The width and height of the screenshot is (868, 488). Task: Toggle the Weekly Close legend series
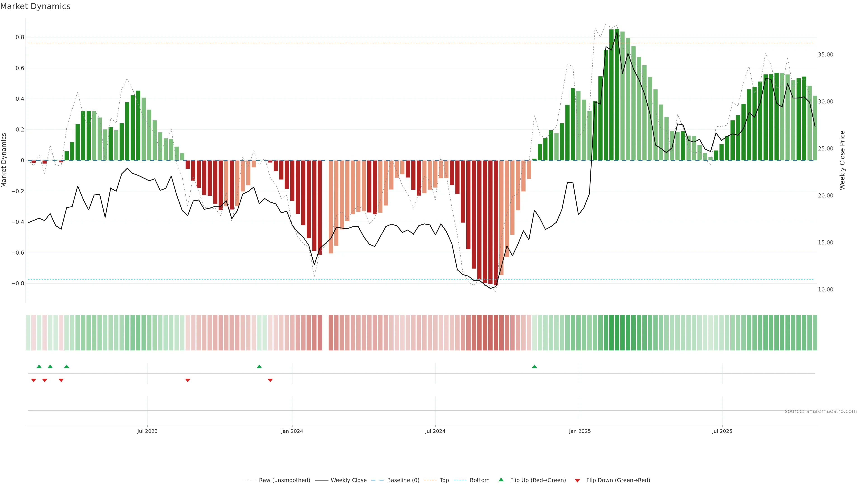pyautogui.click(x=348, y=480)
